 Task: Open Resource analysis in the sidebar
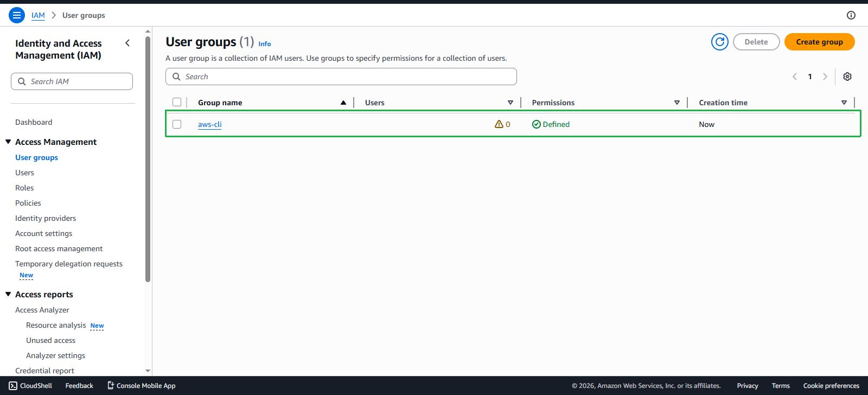(56, 325)
